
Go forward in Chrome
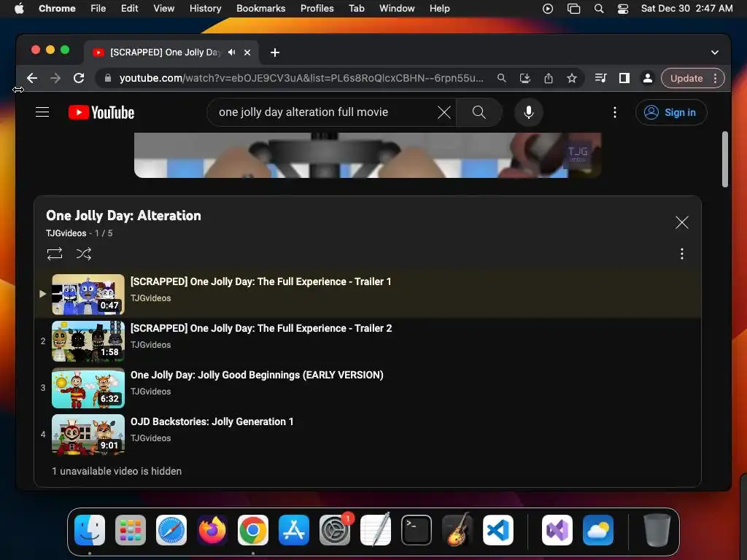coord(55,78)
